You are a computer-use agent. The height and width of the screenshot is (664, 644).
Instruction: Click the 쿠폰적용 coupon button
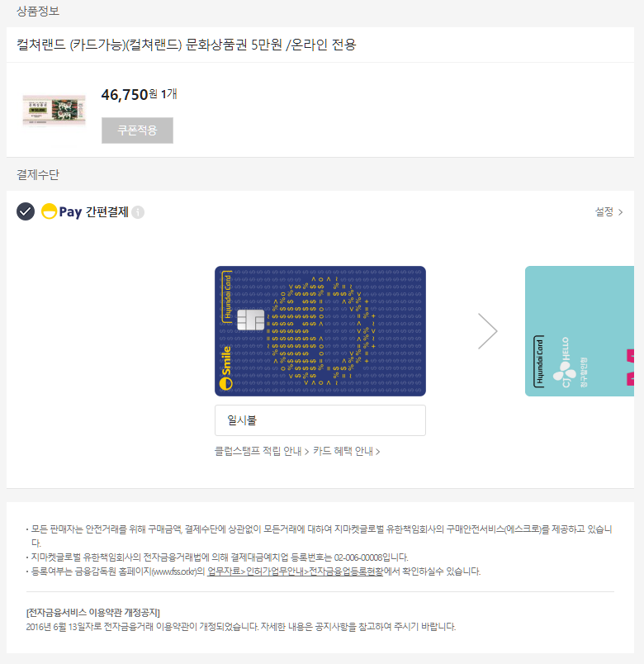pyautogui.click(x=137, y=130)
